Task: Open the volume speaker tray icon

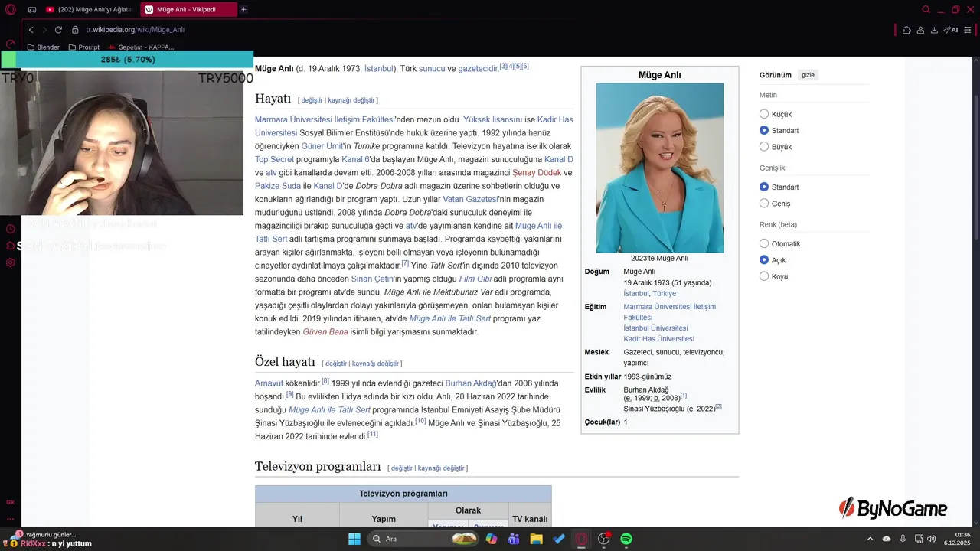Action: pos(932,539)
